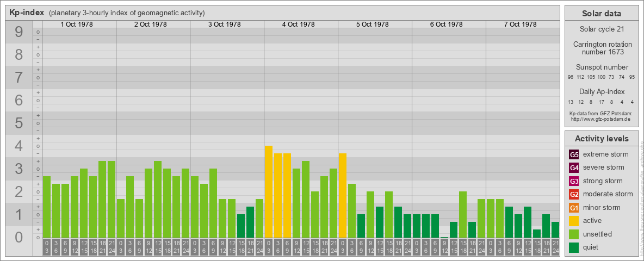Click the near-zero 9-12 bar on 6 Oct
Viewport: 644px width, 261px height.
tap(444, 237)
